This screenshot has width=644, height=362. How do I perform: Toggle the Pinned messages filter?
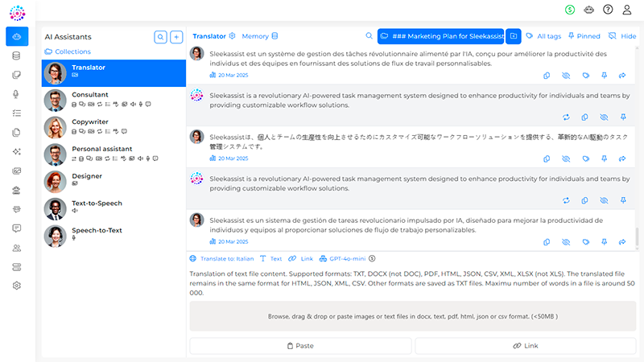(x=584, y=36)
